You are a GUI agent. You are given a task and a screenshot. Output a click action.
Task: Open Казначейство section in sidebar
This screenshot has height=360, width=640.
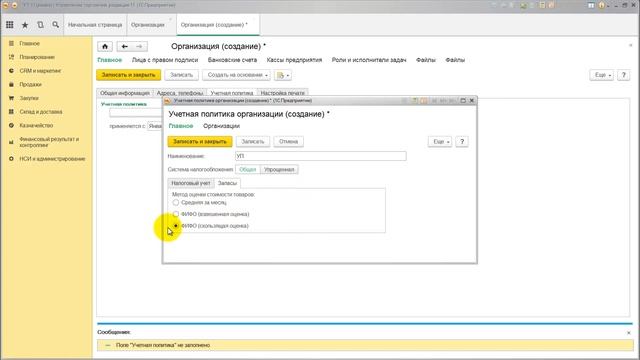pos(36,125)
